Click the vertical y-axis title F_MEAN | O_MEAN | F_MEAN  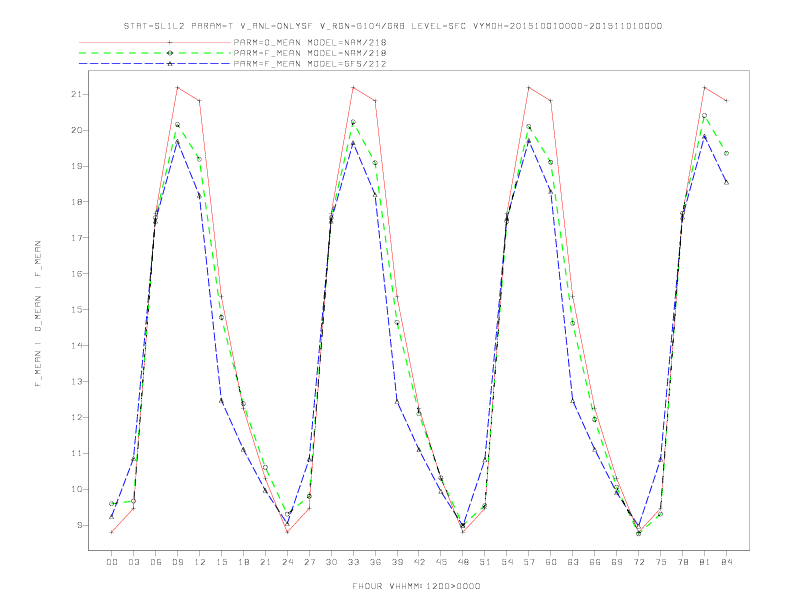point(38,314)
